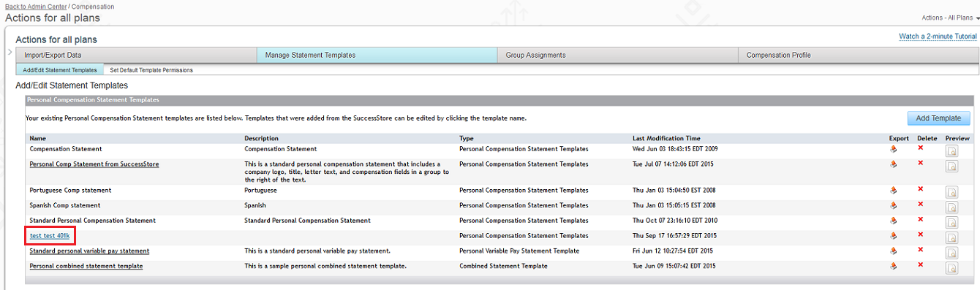Preview the Compensation Statement template
This screenshot has width=980, height=290.
coord(952,151)
